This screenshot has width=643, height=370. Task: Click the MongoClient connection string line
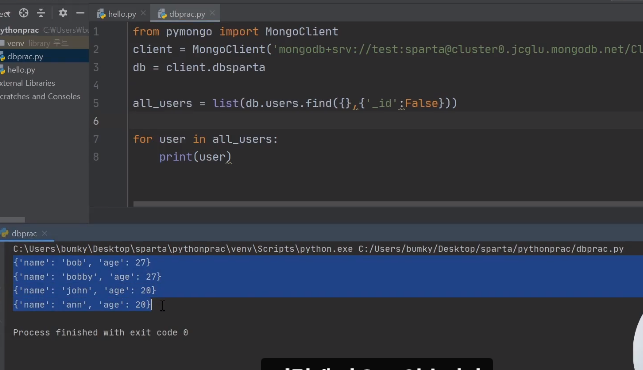click(388, 50)
